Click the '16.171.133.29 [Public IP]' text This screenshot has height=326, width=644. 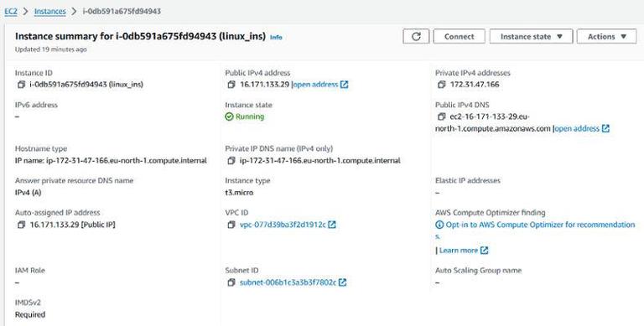pos(73,225)
